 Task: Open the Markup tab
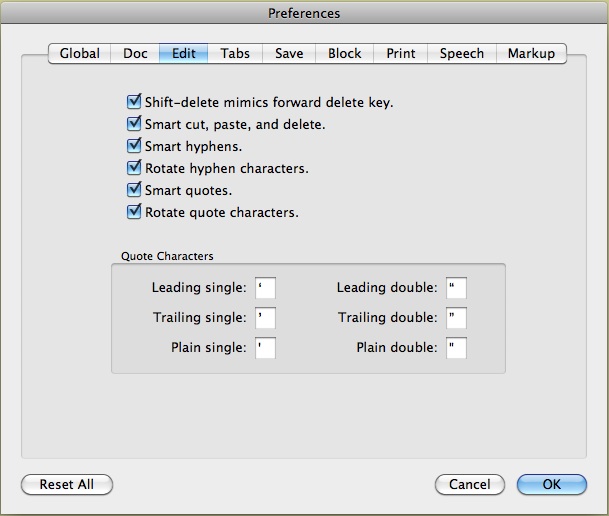(531, 54)
